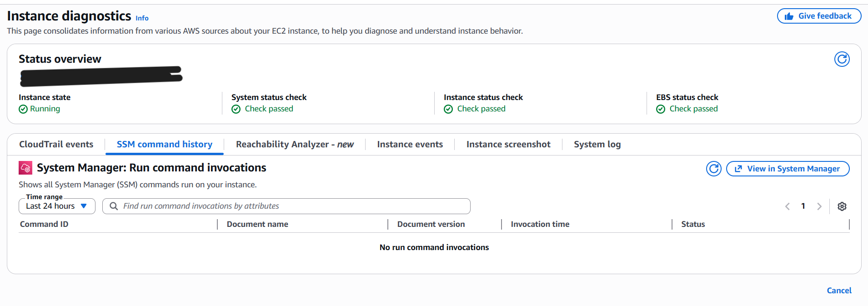Click the 'No run command invocations' message
The image size is (868, 306).
pyautogui.click(x=434, y=247)
